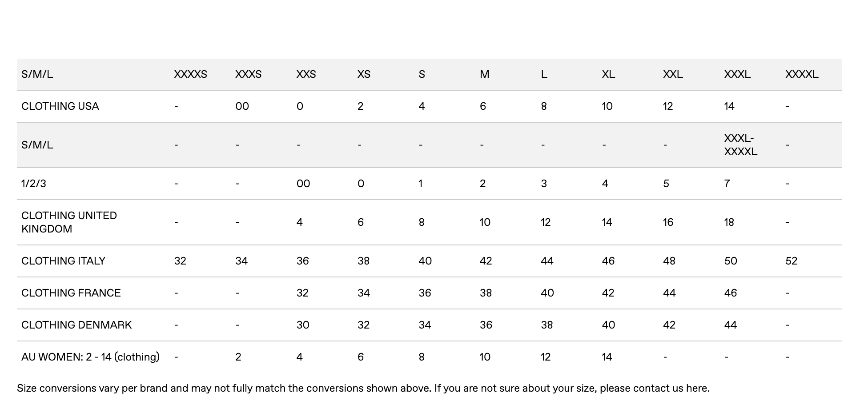
Task: Click the CLOTHING FRANCE row label
Action: point(71,293)
